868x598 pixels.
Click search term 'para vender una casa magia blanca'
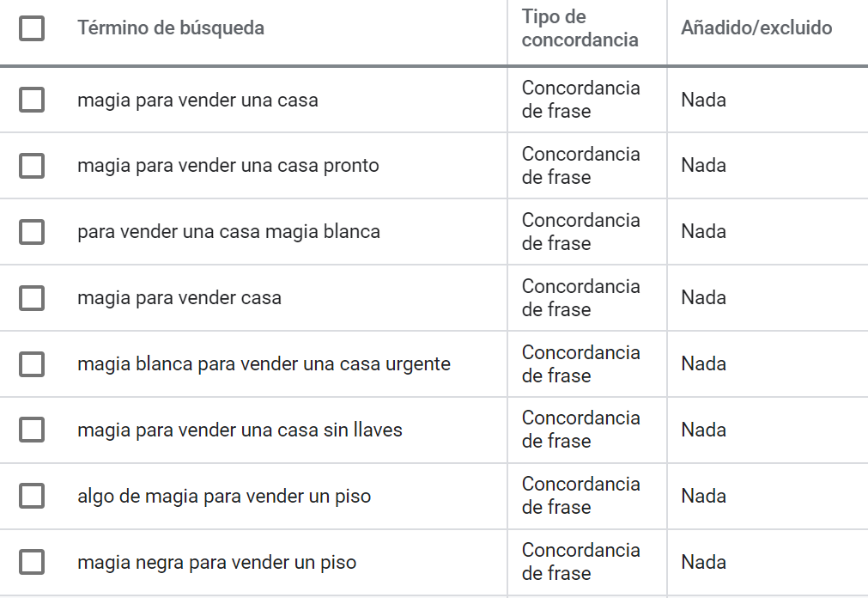pos(228,232)
